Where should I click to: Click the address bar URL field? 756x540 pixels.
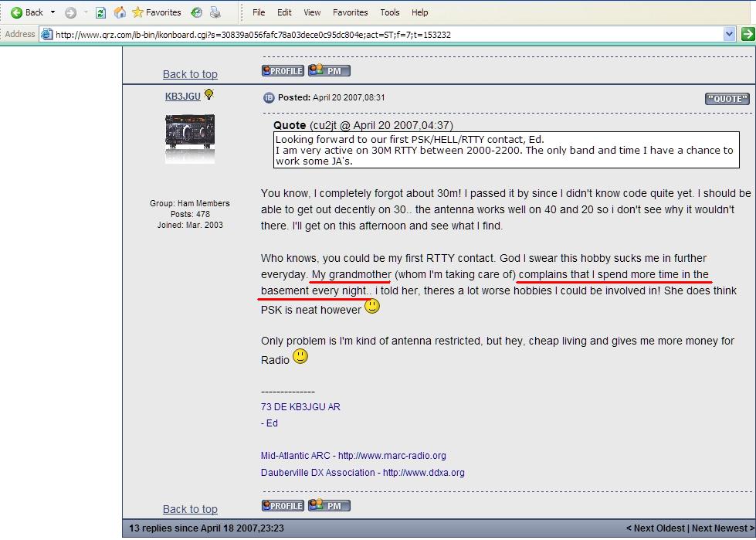[x=388, y=34]
